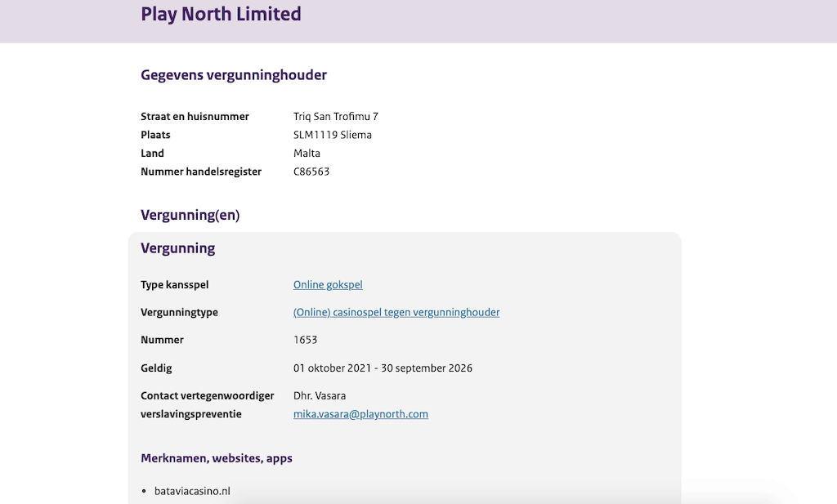Click the mika.vasara@playnorth.com email link
837x504 pixels.
360,414
